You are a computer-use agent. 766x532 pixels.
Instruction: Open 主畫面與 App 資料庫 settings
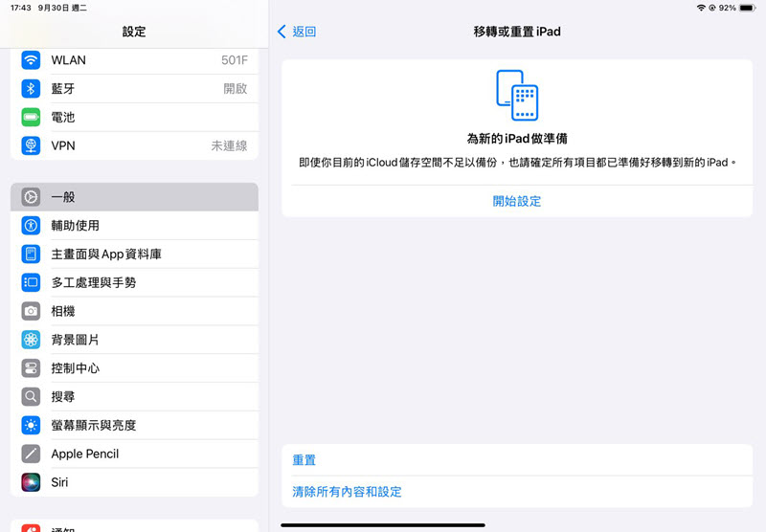point(134,255)
